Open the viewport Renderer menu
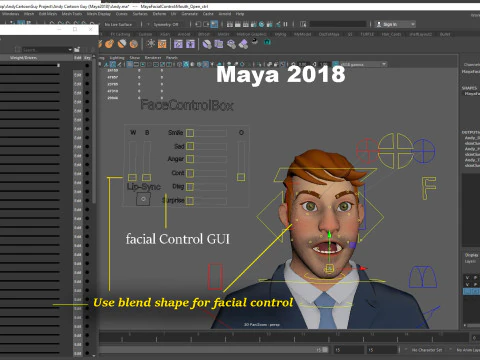This screenshot has width=480, height=360. [153, 58]
